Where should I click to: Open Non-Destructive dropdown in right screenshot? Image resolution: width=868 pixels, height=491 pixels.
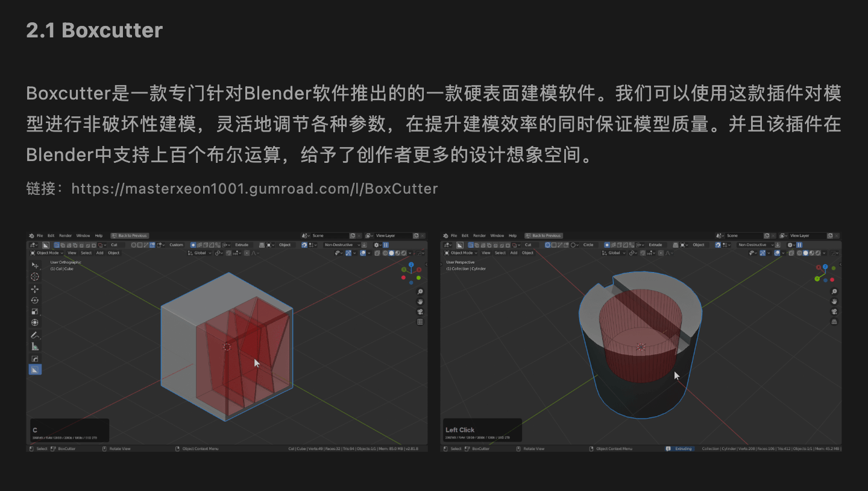[x=755, y=245]
